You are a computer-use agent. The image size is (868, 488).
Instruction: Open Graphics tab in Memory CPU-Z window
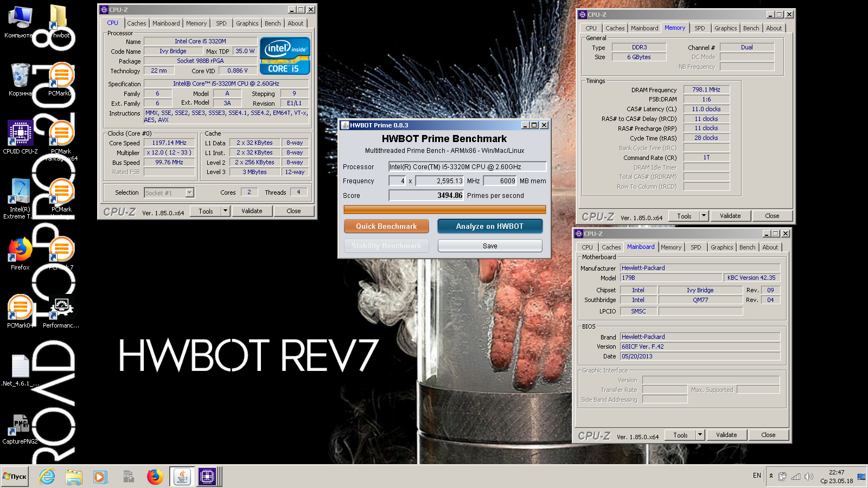pos(725,28)
